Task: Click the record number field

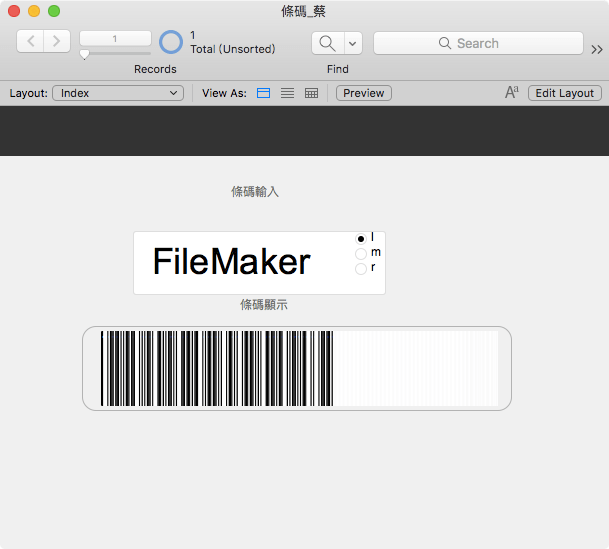Action: click(115, 38)
